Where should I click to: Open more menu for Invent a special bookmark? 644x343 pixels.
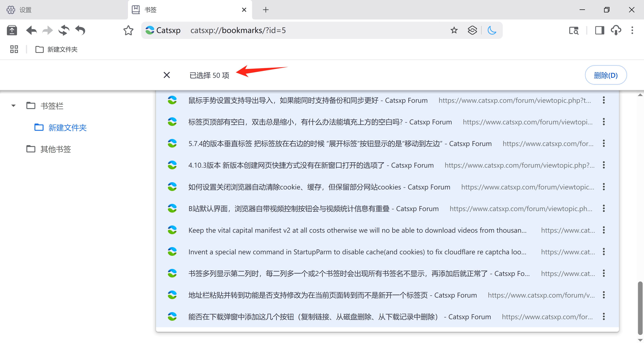point(604,252)
